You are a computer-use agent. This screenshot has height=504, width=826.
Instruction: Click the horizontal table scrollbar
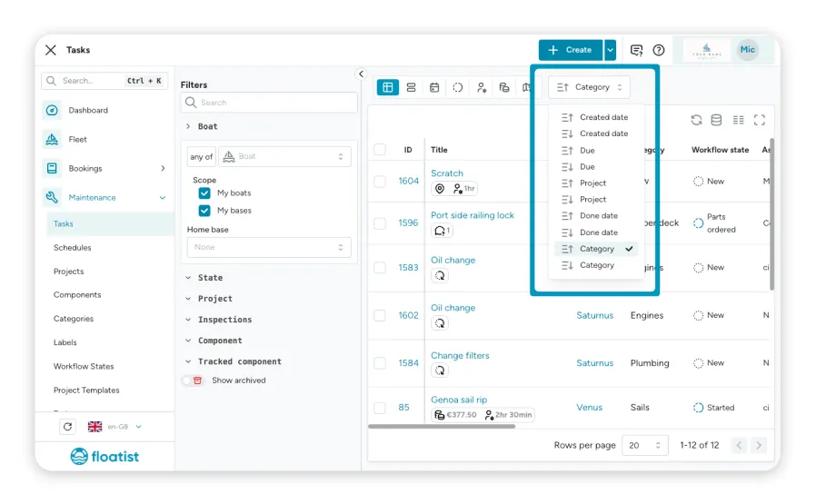[x=442, y=427]
